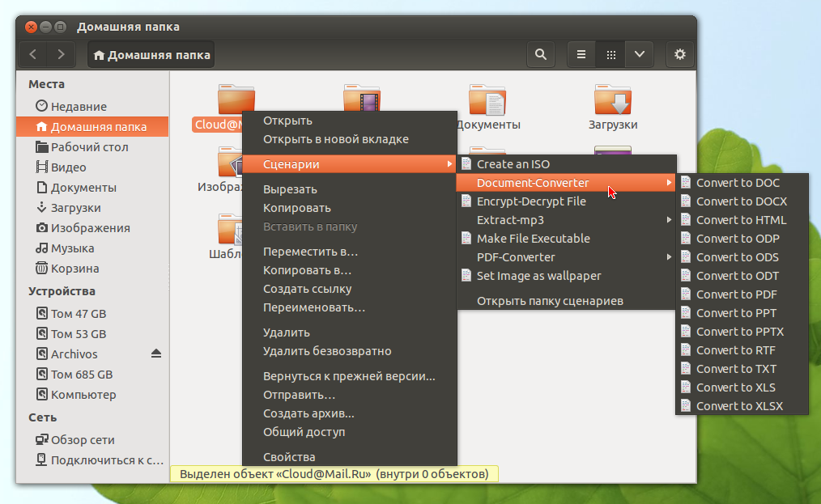Open the Документы folder icon
This screenshot has width=821, height=504.
[x=487, y=101]
